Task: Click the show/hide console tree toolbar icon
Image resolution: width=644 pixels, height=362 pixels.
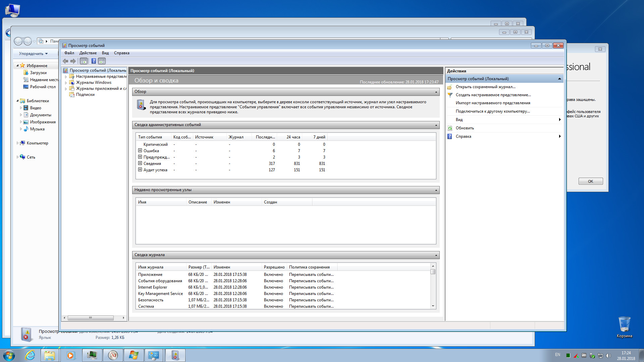Action: (x=84, y=61)
